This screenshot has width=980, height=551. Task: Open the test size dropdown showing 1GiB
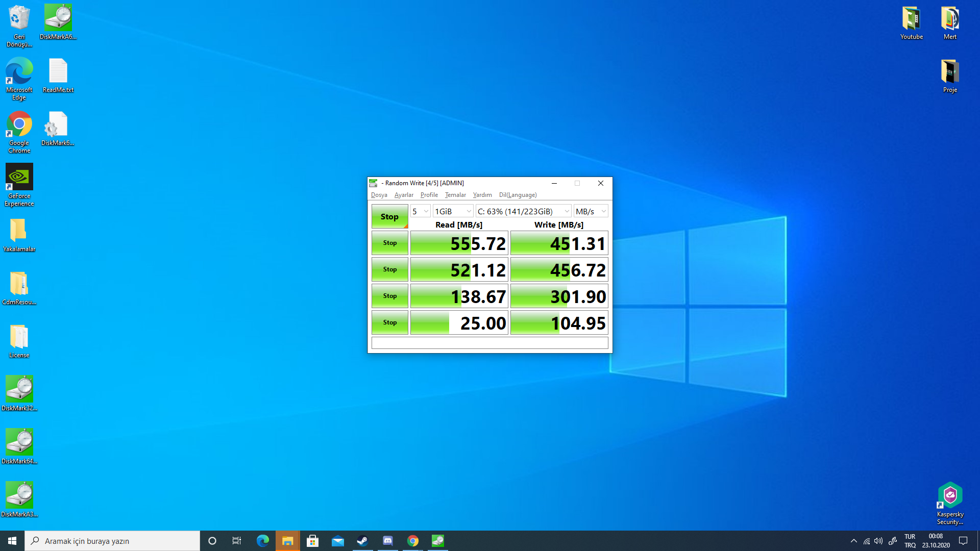point(453,211)
